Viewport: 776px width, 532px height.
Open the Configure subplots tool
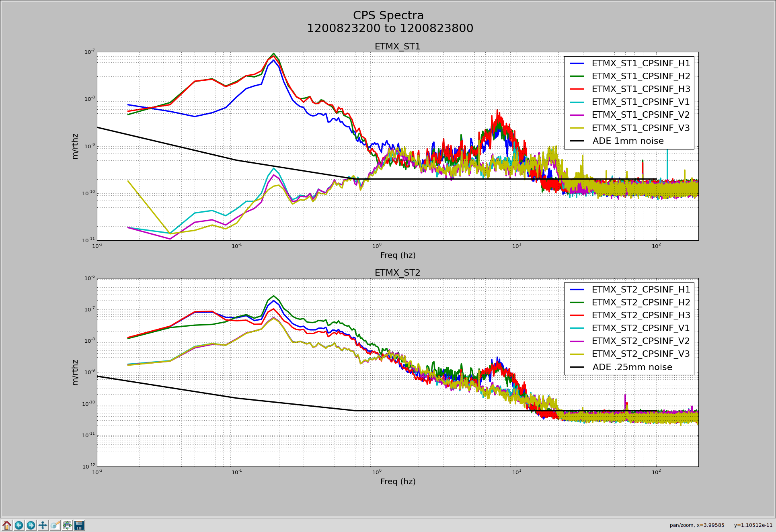point(67,525)
